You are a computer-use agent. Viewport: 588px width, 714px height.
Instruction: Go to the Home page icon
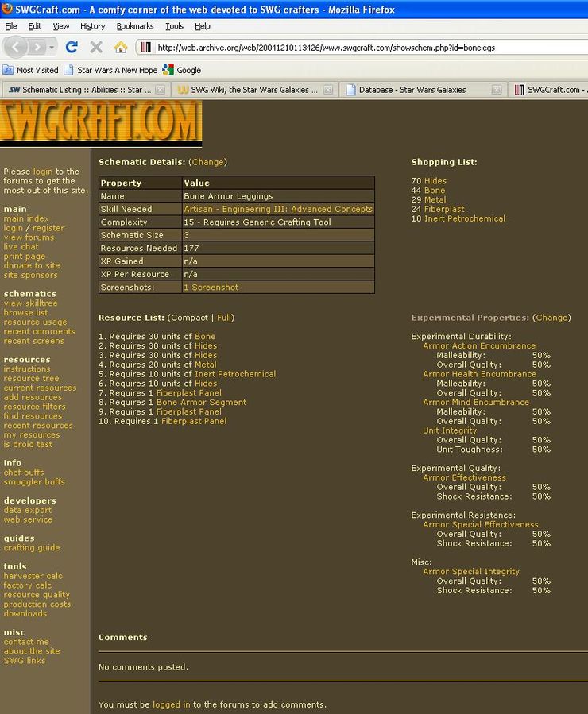(121, 48)
